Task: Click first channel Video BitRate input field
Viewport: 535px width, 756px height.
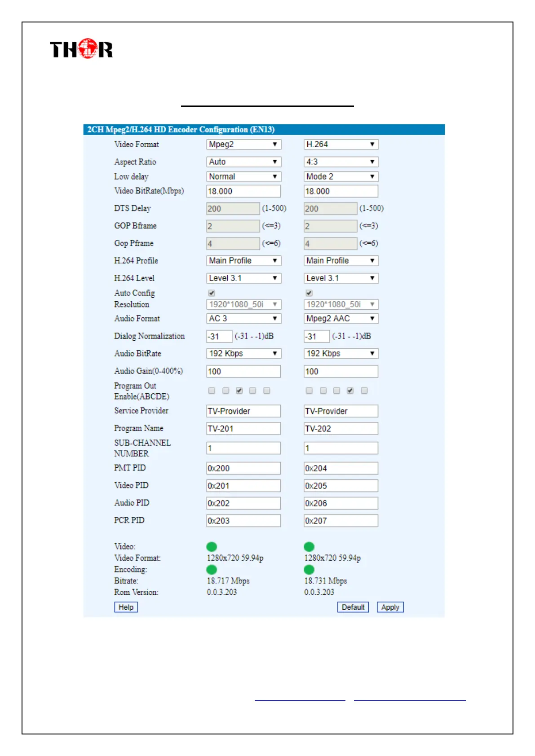Action: (243, 191)
